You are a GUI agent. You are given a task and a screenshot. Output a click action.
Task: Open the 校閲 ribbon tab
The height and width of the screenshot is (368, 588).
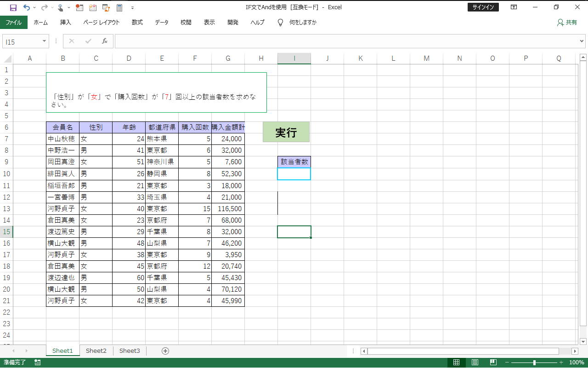(x=186, y=22)
